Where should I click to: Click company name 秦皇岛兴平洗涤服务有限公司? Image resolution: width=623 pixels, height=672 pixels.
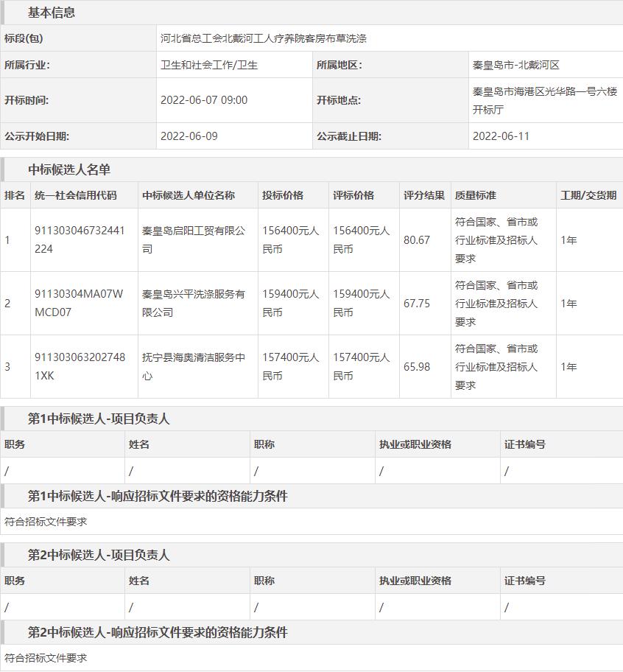tap(194, 303)
